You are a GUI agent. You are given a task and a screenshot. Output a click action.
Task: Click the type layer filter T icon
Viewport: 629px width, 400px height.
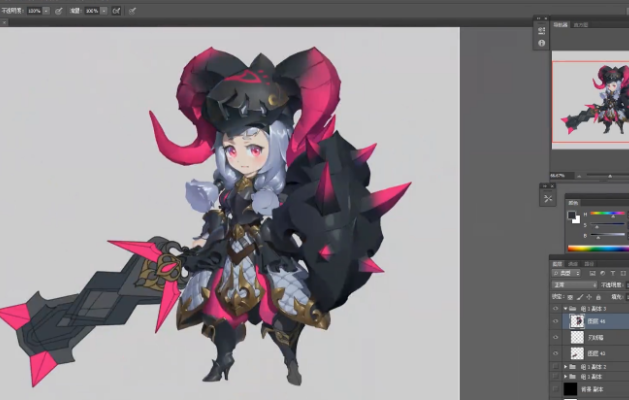click(x=613, y=273)
